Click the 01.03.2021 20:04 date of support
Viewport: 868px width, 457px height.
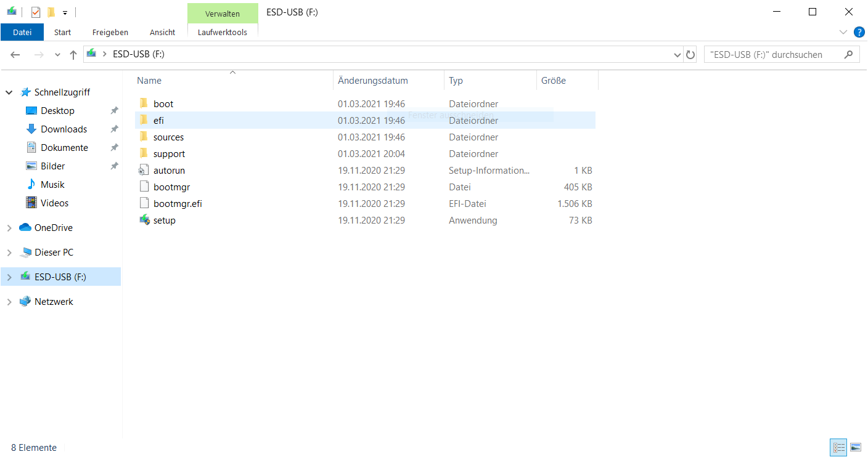pos(371,153)
